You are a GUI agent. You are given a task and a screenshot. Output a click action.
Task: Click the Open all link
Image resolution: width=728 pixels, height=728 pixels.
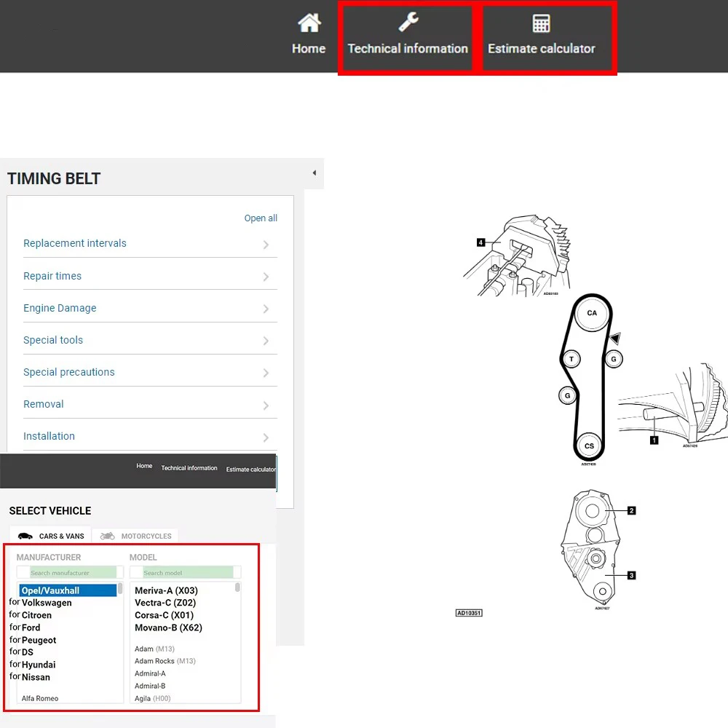[261, 218]
